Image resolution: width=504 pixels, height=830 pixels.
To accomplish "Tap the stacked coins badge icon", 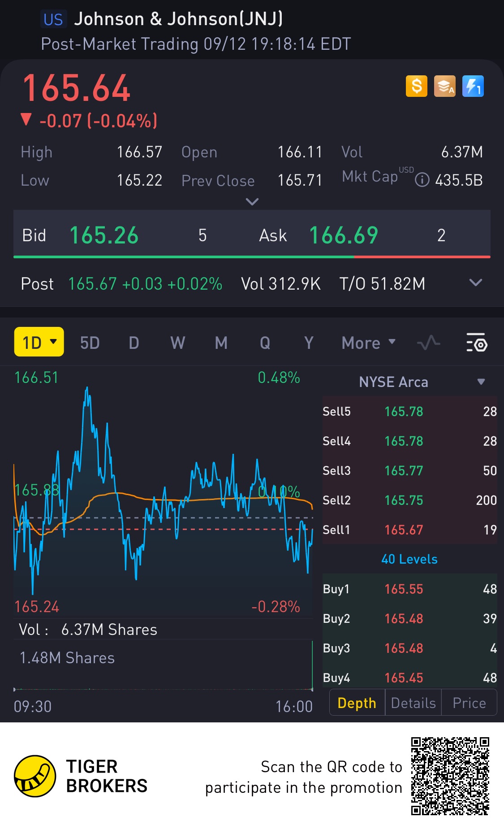I will coord(444,86).
